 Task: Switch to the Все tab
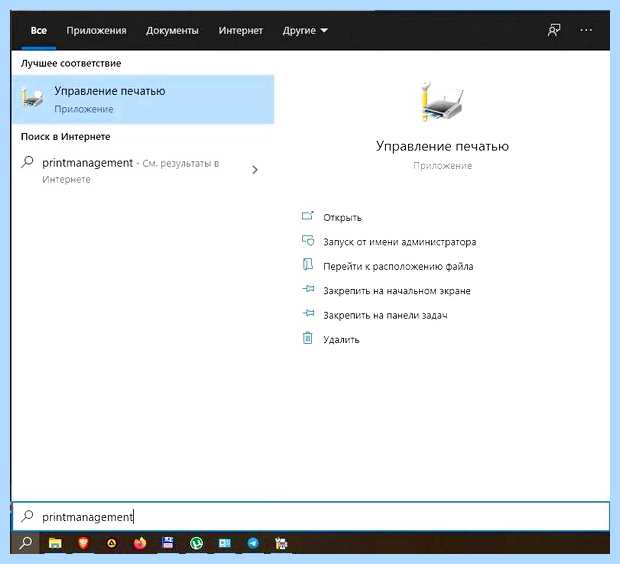point(39,30)
